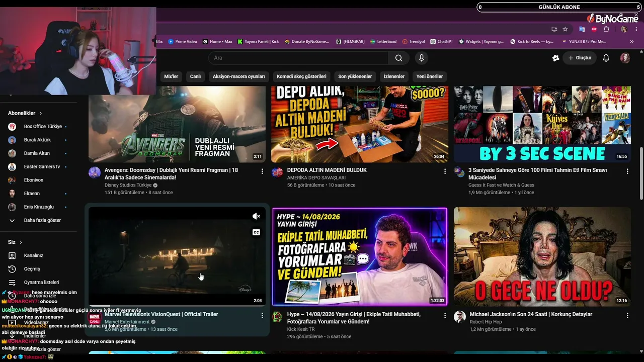This screenshot has width=644, height=362.
Task: Open options for the Avengers: Doomsday video
Action: [262, 171]
